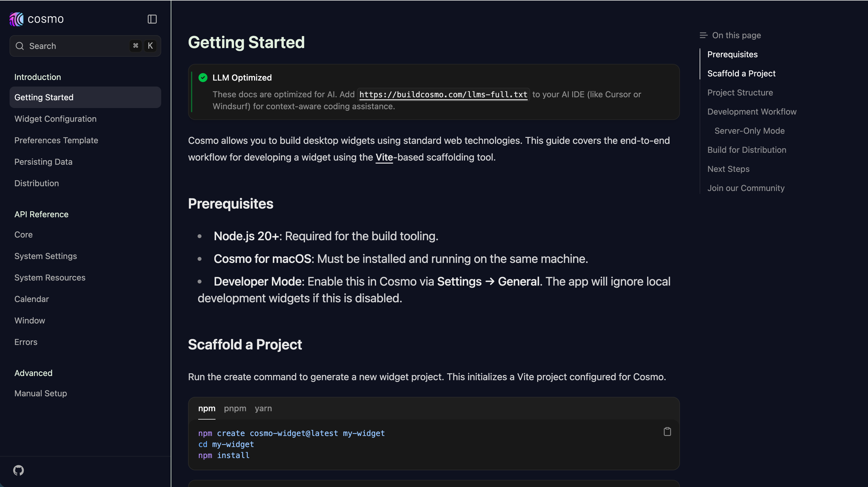The image size is (868, 487).
Task: Select 'System Resources' under API Reference
Action: point(50,278)
